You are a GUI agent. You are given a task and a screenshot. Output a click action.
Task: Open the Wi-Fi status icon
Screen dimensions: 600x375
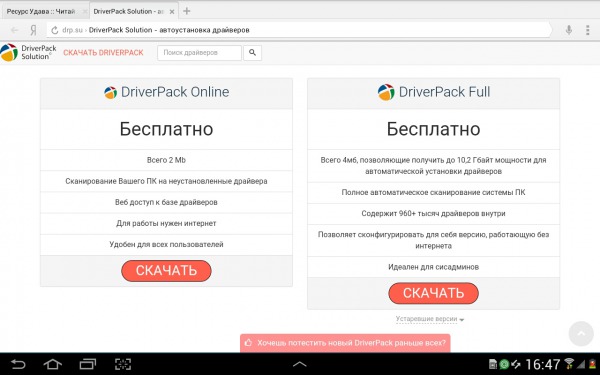click(569, 364)
